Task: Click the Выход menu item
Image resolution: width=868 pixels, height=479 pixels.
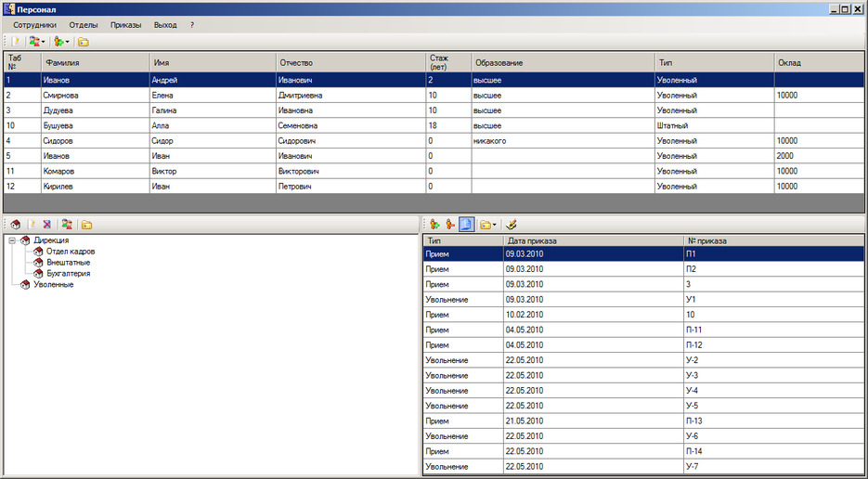Action: pos(165,25)
